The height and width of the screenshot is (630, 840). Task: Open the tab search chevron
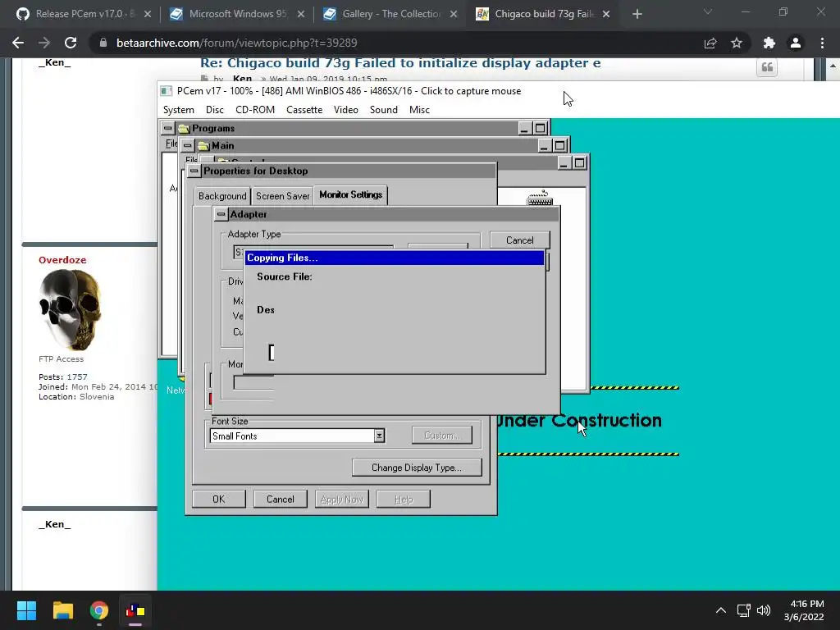[x=708, y=11]
